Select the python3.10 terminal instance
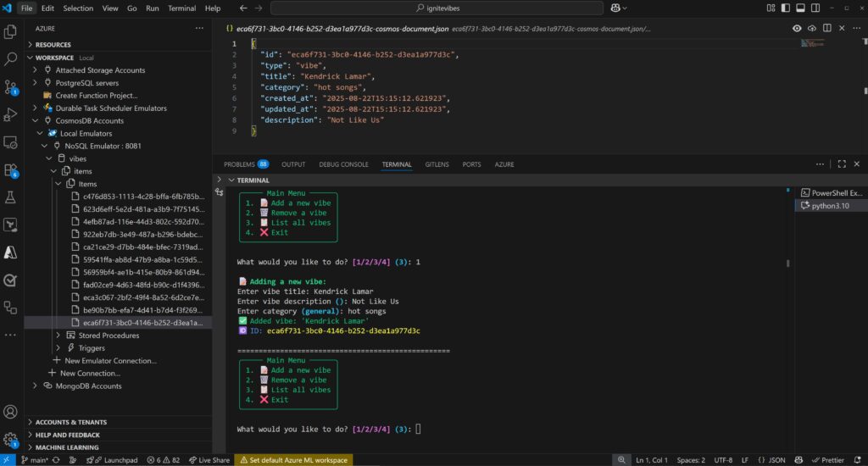868x466 pixels. pos(830,206)
